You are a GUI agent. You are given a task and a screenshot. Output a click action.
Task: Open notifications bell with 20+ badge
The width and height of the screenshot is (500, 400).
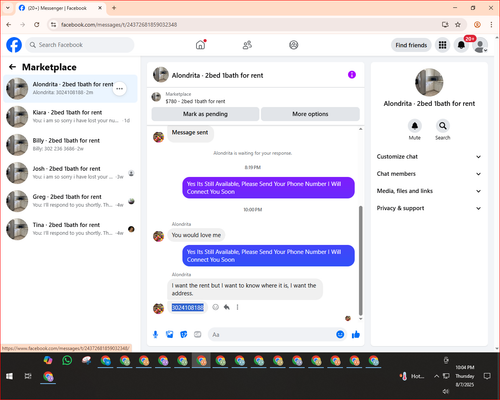tap(461, 45)
